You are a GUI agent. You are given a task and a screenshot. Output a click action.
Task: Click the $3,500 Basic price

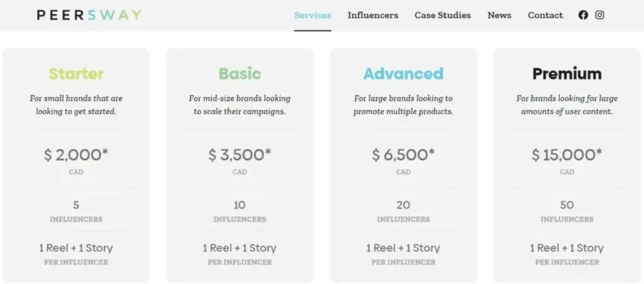click(240, 155)
